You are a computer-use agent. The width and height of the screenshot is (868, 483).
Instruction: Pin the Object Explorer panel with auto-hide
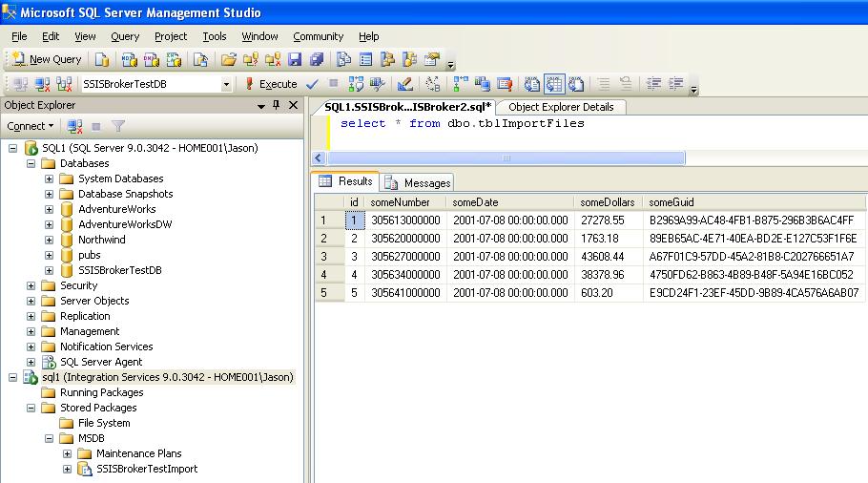point(277,105)
